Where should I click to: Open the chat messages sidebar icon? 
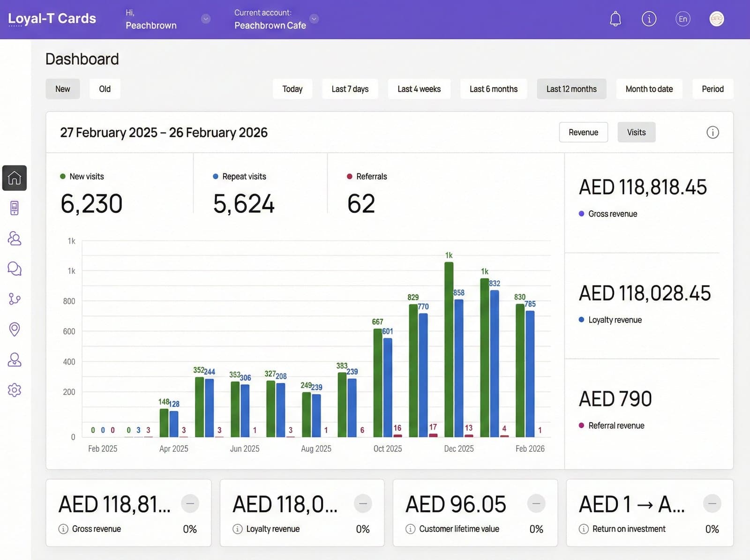15,269
